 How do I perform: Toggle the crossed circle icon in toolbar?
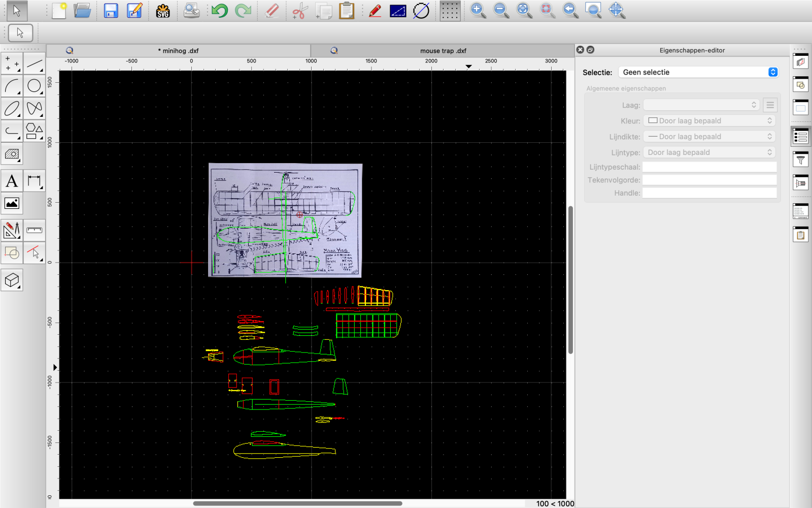pyautogui.click(x=421, y=10)
